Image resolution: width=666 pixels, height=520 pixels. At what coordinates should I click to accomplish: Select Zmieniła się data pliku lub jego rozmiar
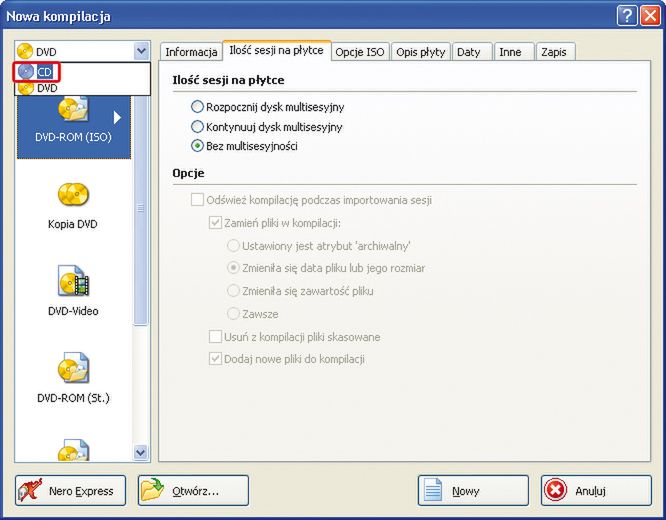point(233,268)
